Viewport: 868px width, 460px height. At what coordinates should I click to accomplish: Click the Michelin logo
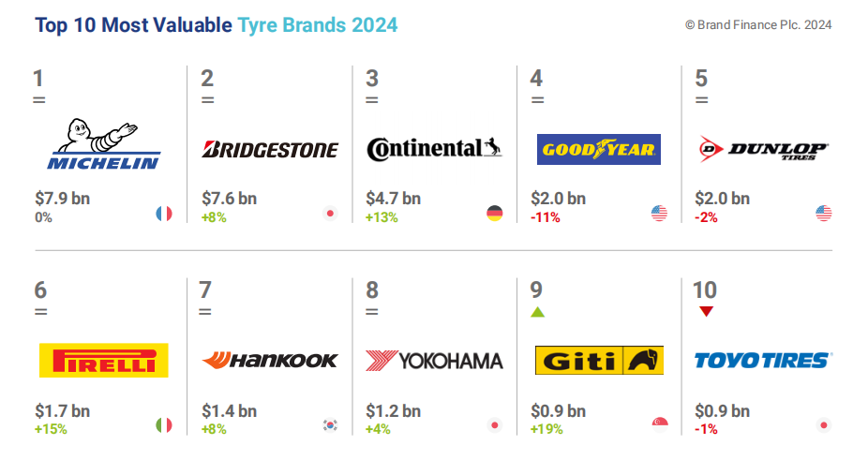104,144
